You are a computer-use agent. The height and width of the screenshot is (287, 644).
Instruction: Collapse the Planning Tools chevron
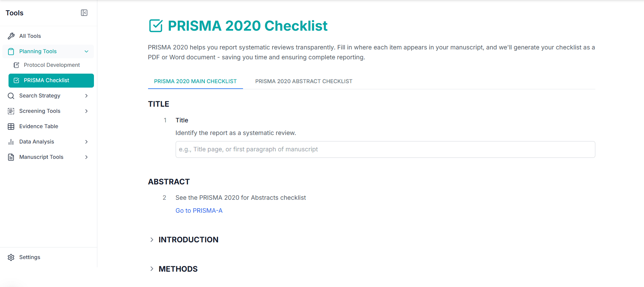click(x=86, y=51)
